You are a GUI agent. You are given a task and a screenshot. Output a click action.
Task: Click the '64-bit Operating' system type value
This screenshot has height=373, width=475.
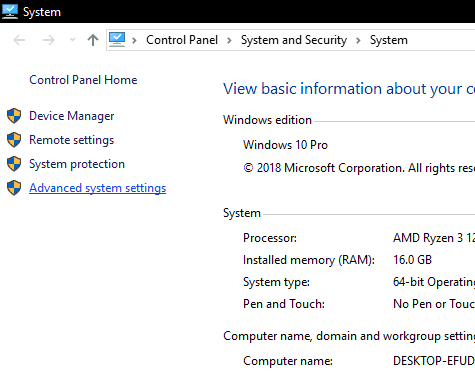point(434,282)
